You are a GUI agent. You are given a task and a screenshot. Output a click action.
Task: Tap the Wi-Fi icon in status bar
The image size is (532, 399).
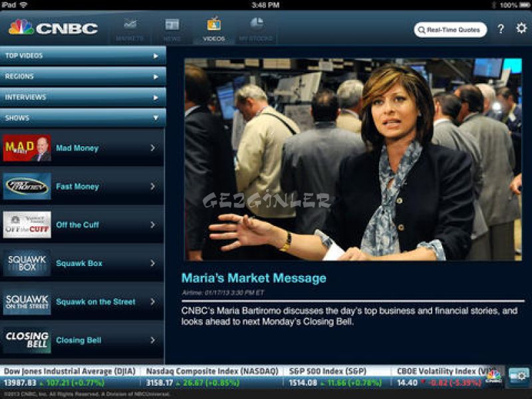coord(23,5)
